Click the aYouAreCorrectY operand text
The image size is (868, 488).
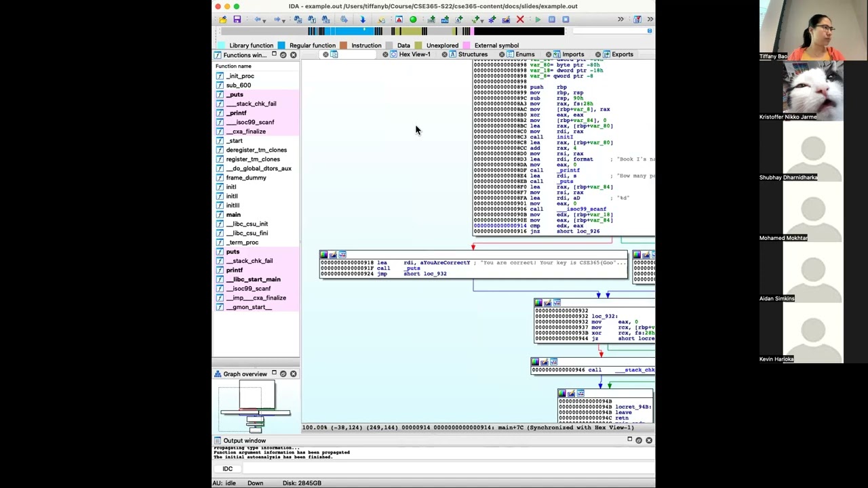point(445,262)
